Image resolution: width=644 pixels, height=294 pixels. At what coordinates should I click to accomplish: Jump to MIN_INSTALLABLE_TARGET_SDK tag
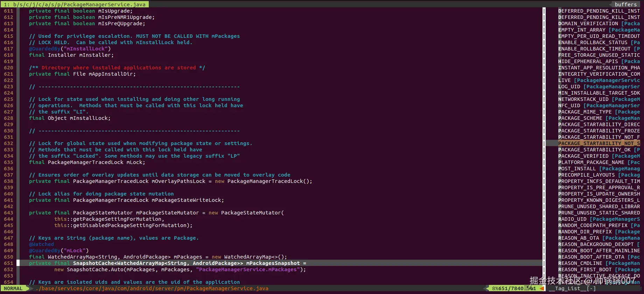(x=599, y=93)
